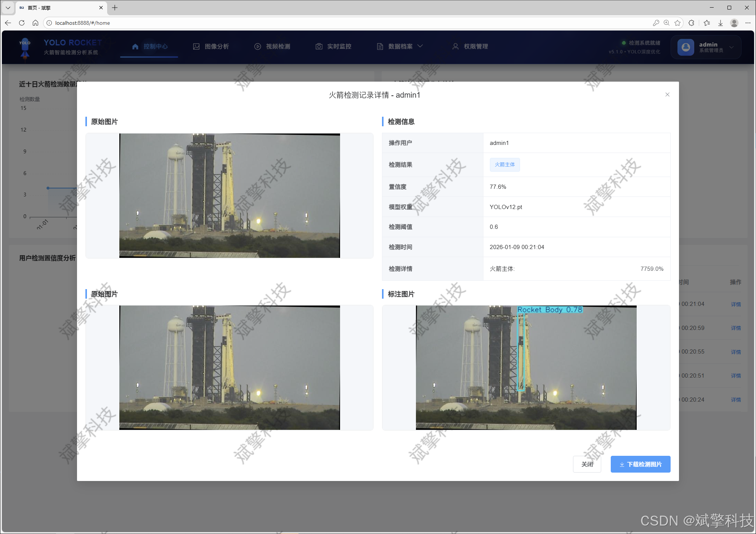Open the annotated Rocket Body image
Screen dimensions: 756x534
pyautogui.click(x=526, y=367)
